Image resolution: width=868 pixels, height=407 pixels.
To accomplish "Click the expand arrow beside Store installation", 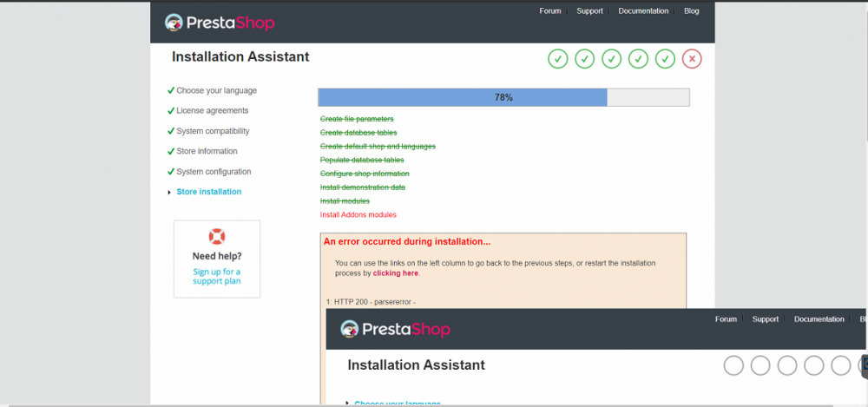I will [169, 192].
